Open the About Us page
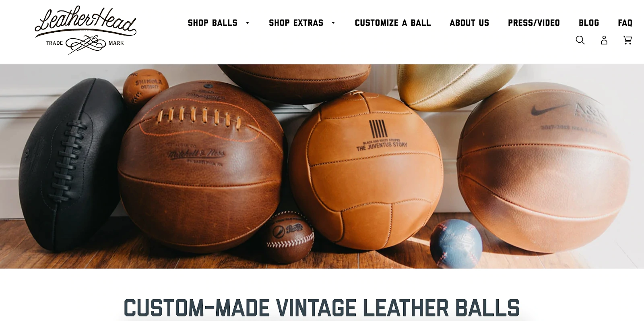This screenshot has height=321, width=644. click(469, 23)
